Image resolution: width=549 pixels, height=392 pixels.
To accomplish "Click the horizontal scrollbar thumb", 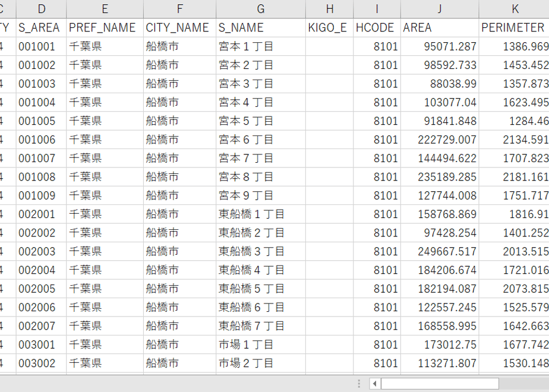I will [x=440, y=384].
